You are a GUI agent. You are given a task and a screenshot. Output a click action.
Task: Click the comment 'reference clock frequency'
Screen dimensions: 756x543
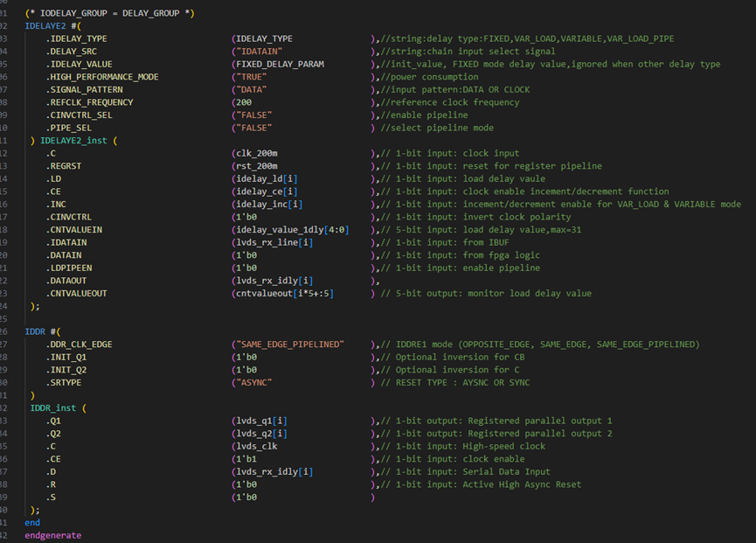click(x=454, y=102)
